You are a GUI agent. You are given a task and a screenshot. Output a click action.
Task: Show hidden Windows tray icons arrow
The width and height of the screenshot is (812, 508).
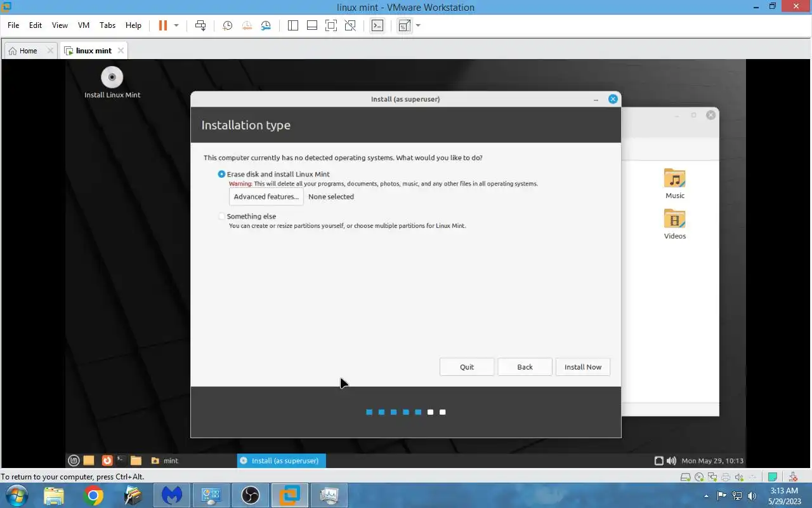coord(707,496)
